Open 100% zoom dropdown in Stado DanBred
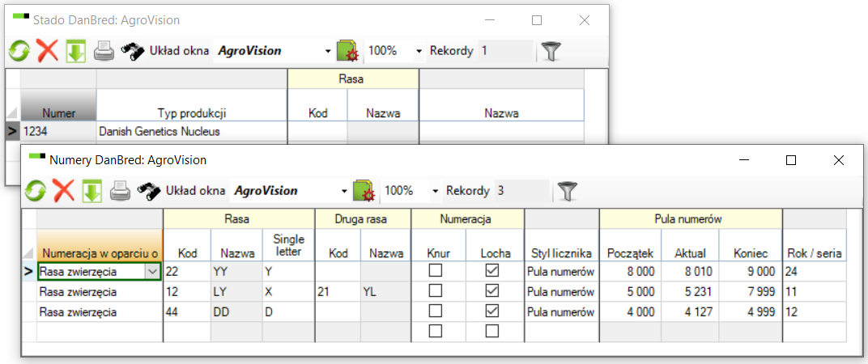 click(x=419, y=52)
